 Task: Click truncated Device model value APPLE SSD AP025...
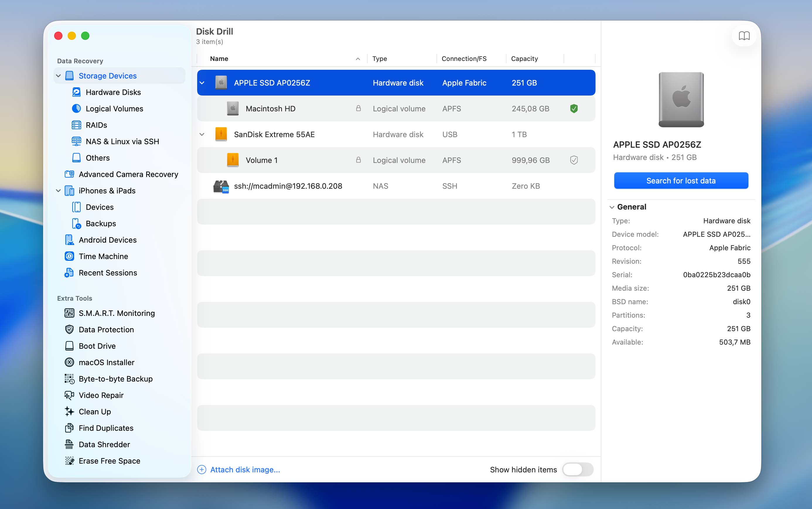pyautogui.click(x=717, y=234)
